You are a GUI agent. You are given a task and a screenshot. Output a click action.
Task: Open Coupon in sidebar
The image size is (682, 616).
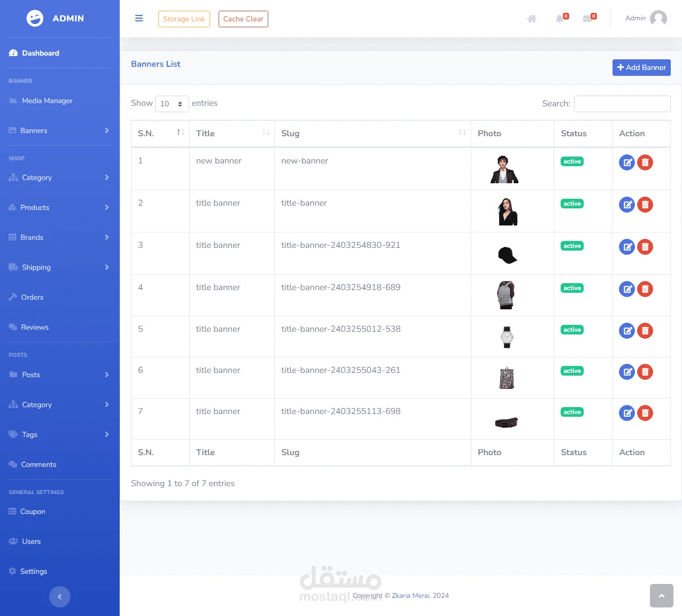point(27,511)
